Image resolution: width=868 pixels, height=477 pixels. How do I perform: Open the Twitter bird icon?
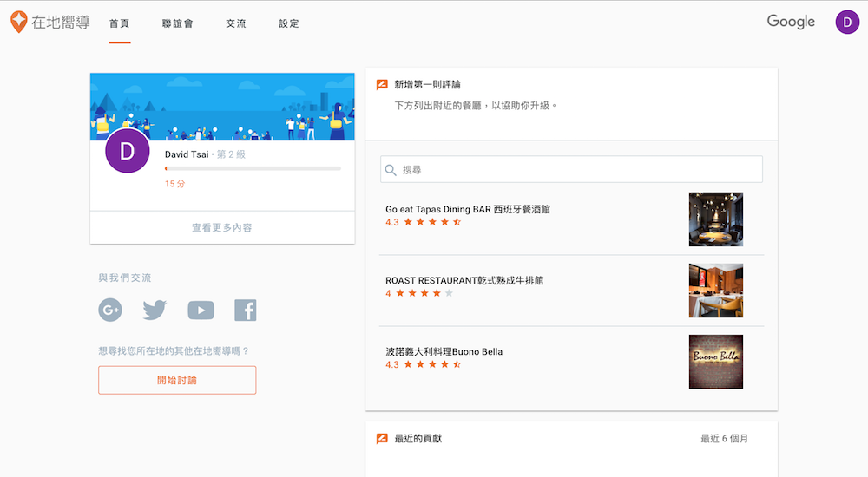(x=155, y=310)
